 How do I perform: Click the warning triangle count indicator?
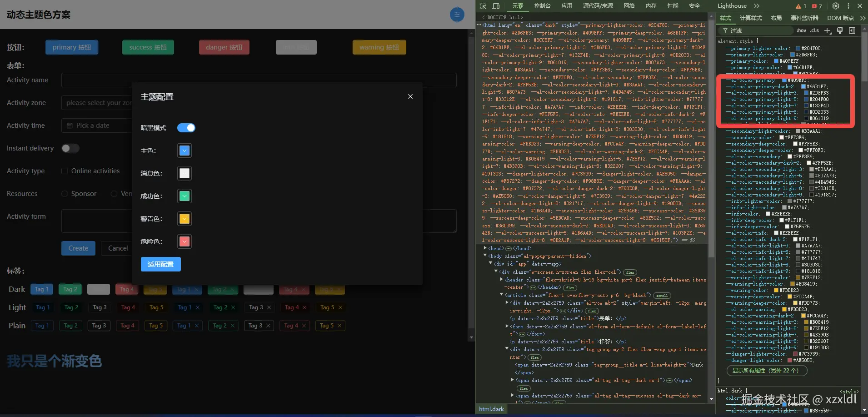pos(801,6)
